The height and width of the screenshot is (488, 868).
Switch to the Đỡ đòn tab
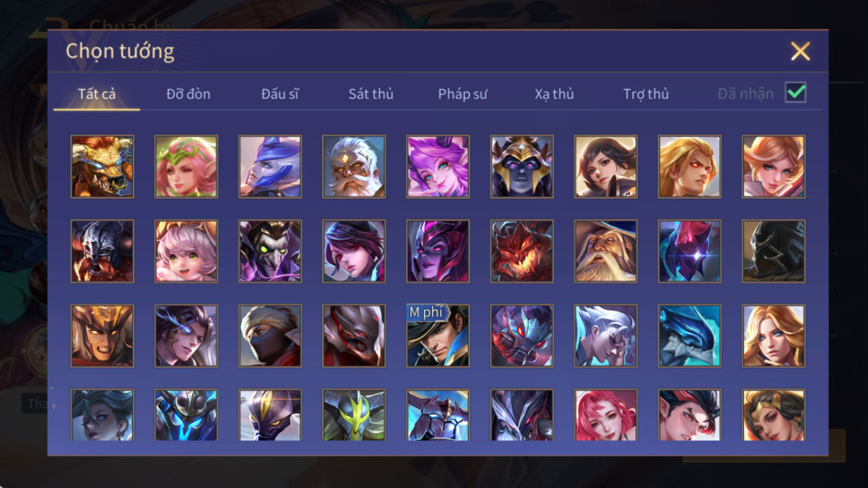coord(188,93)
